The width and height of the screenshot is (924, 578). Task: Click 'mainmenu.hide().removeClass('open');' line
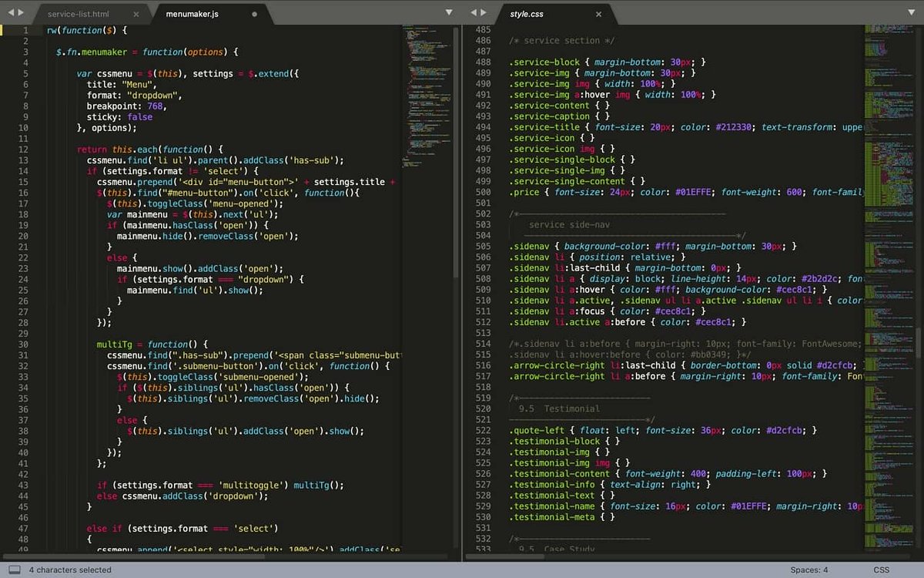(x=207, y=236)
